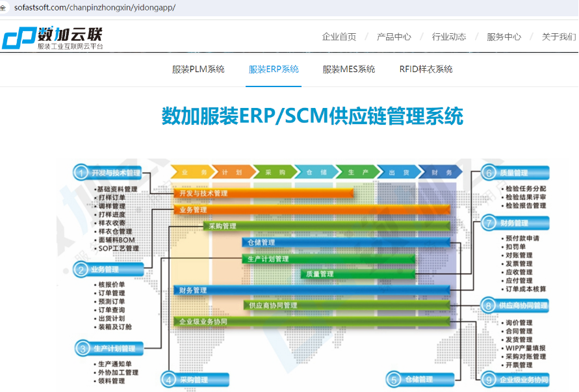Viewport: 579px width, 392px height.
Task: Click the orange 开发与技术管理 bar
Action: point(264,193)
